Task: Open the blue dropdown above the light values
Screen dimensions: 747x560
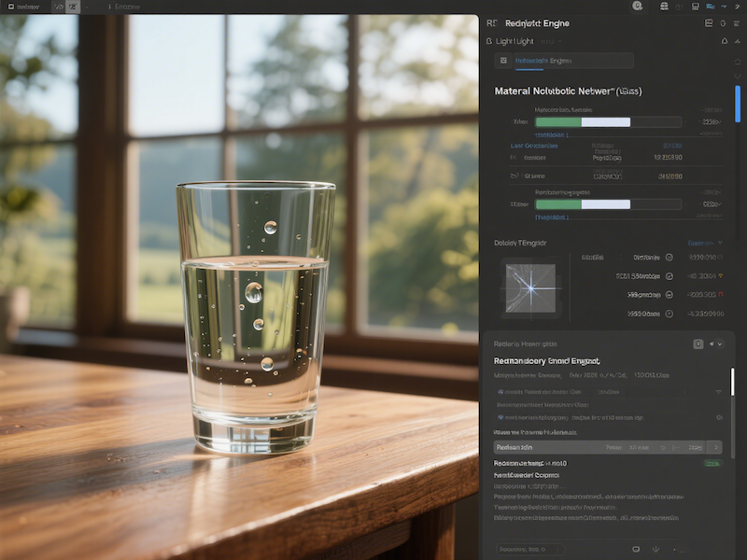Action: pyautogui.click(x=704, y=243)
